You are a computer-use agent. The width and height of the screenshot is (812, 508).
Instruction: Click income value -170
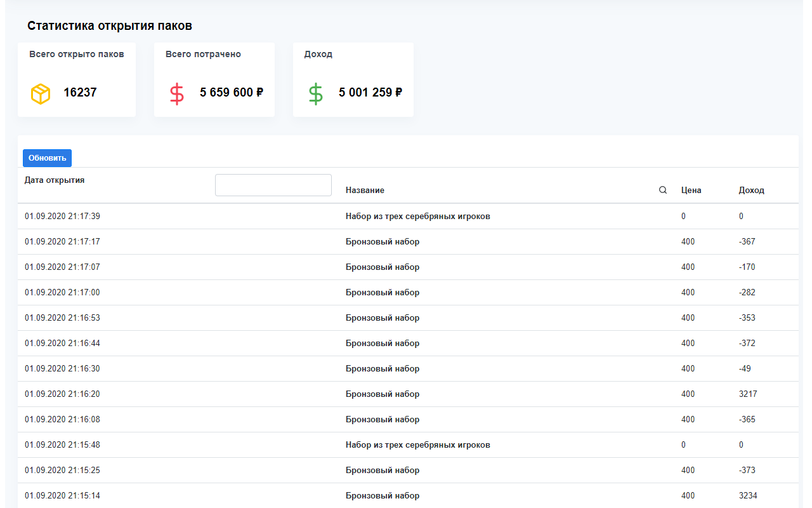point(747,267)
